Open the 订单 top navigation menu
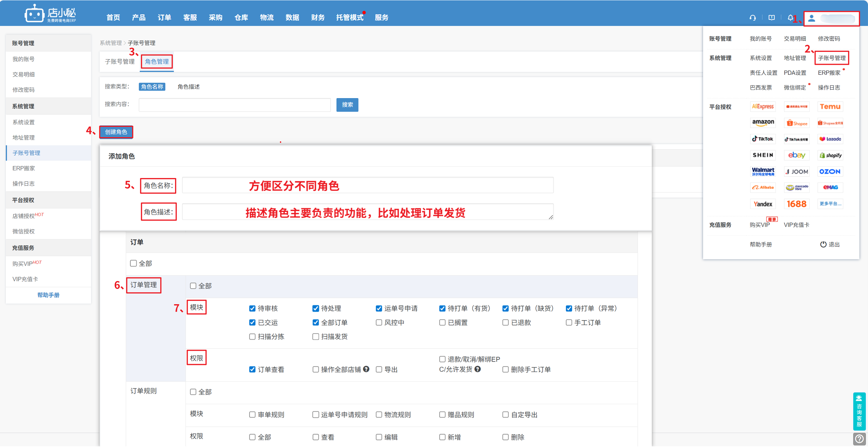Viewport: 868px width, 447px height. 164,18
